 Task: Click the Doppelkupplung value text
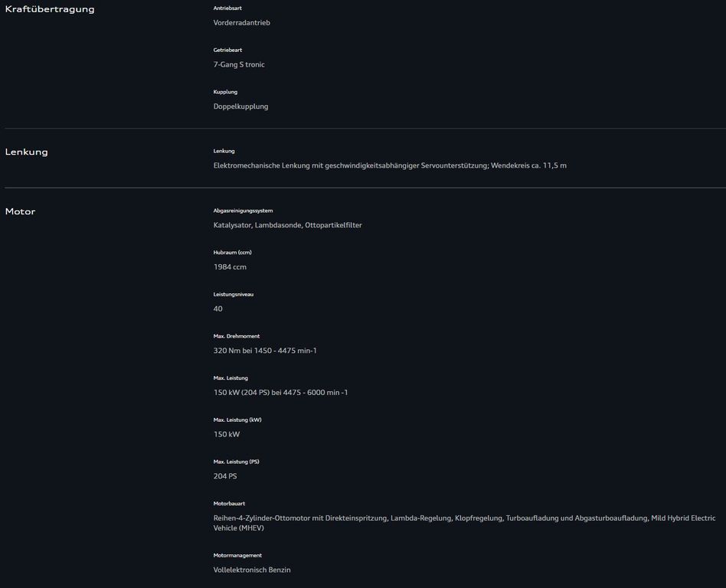240,106
